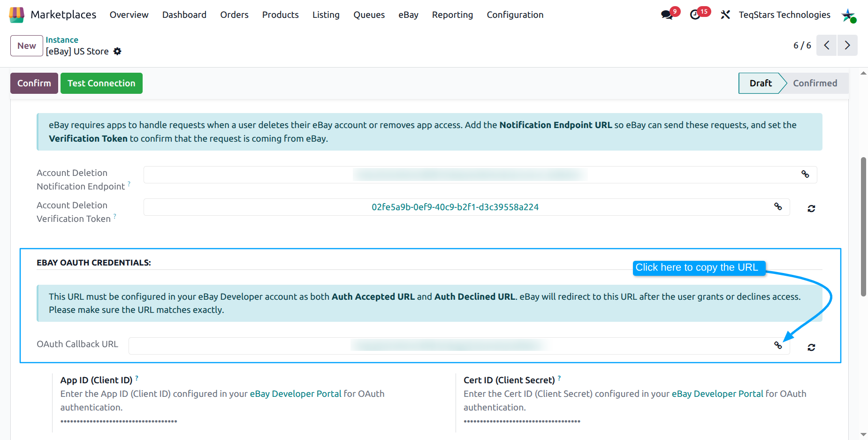Click the scrollbar down arrow
The width and height of the screenshot is (868, 440).
(x=863, y=434)
